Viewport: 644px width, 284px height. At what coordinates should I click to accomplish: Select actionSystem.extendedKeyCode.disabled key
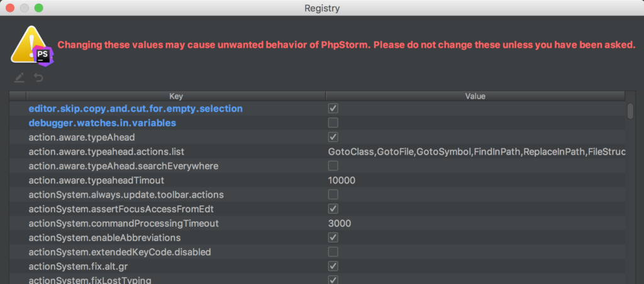pyautogui.click(x=119, y=251)
